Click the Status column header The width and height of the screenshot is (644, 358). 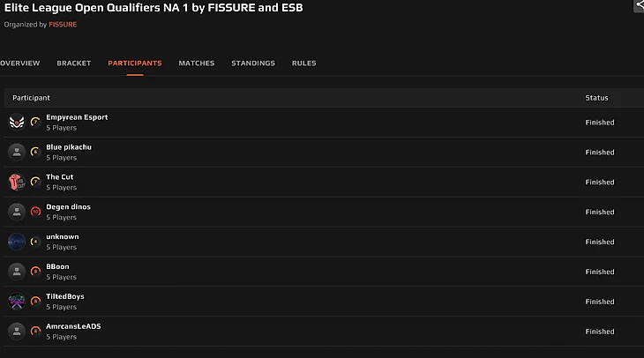[596, 98]
